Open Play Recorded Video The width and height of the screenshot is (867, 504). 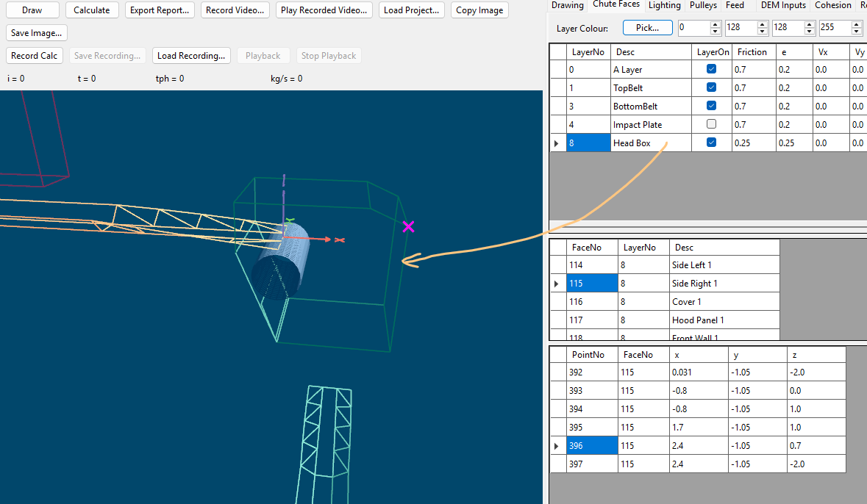click(324, 10)
